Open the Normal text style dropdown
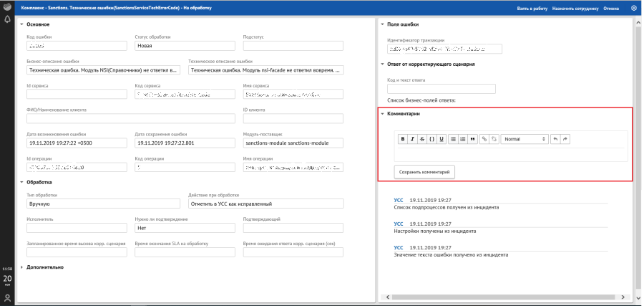Viewport: 644px width, 306px height. 525,139
